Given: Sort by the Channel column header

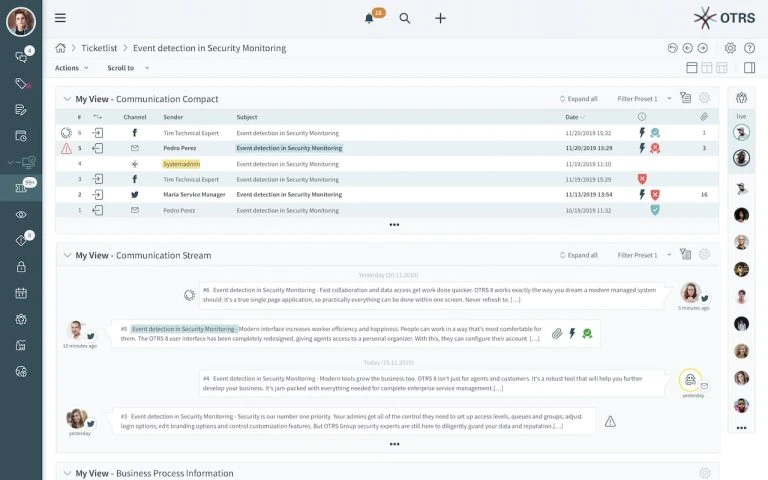Looking at the screenshot, I should click(x=135, y=117).
